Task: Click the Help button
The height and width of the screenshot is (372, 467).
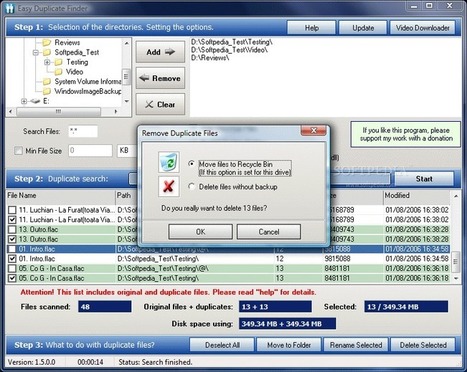Action: pyautogui.click(x=311, y=28)
